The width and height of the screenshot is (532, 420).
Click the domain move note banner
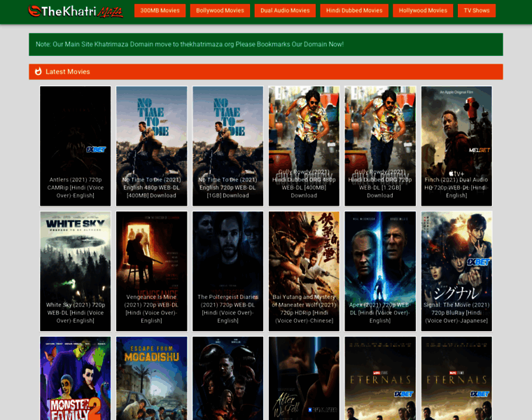coord(266,44)
